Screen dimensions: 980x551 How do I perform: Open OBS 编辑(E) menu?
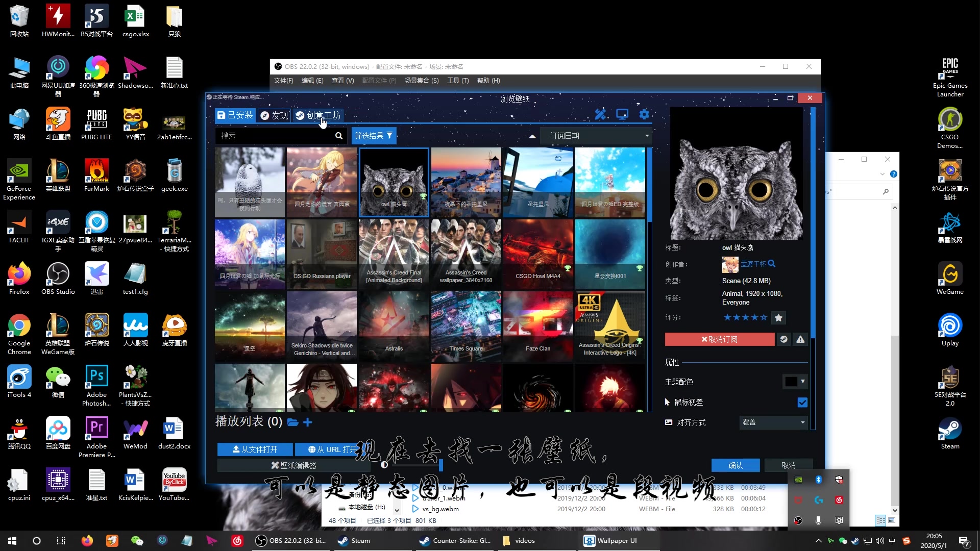pyautogui.click(x=312, y=81)
